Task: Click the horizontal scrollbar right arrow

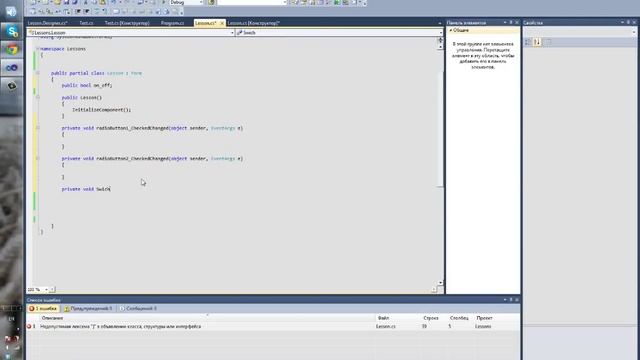Action: click(x=434, y=289)
